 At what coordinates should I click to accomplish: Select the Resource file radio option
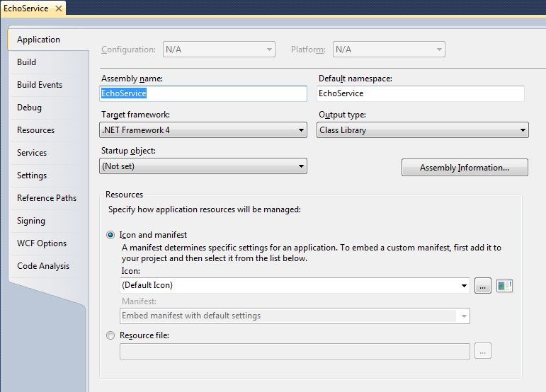[x=110, y=335]
